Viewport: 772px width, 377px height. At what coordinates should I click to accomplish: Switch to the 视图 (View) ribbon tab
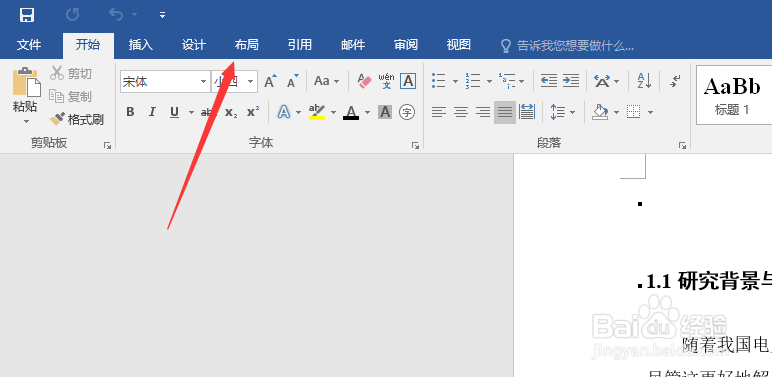click(459, 45)
